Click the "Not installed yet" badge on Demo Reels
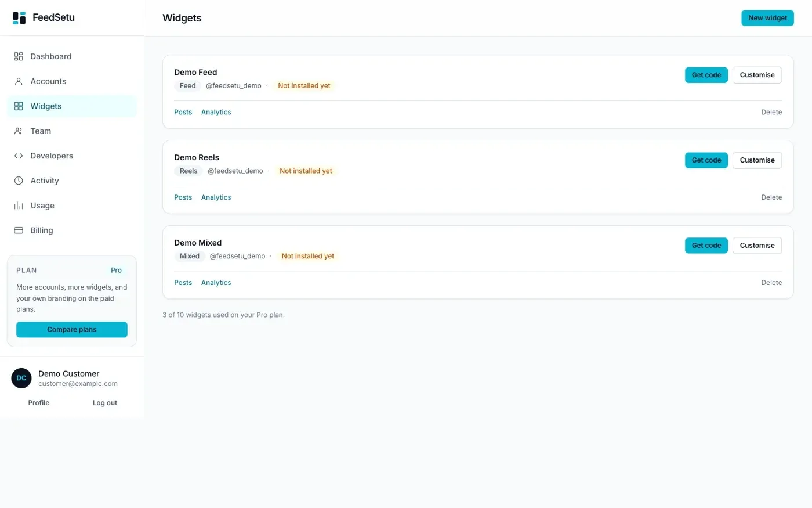This screenshot has width=812, height=508. 306,171
